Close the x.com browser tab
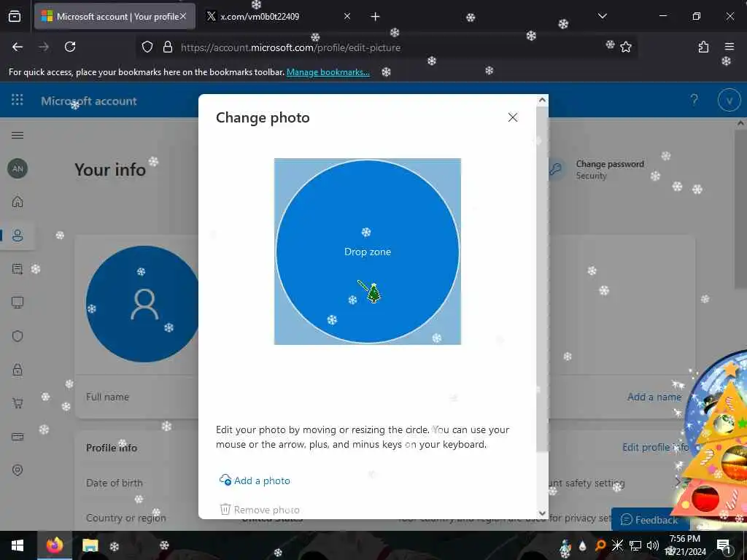747x560 pixels. (347, 17)
